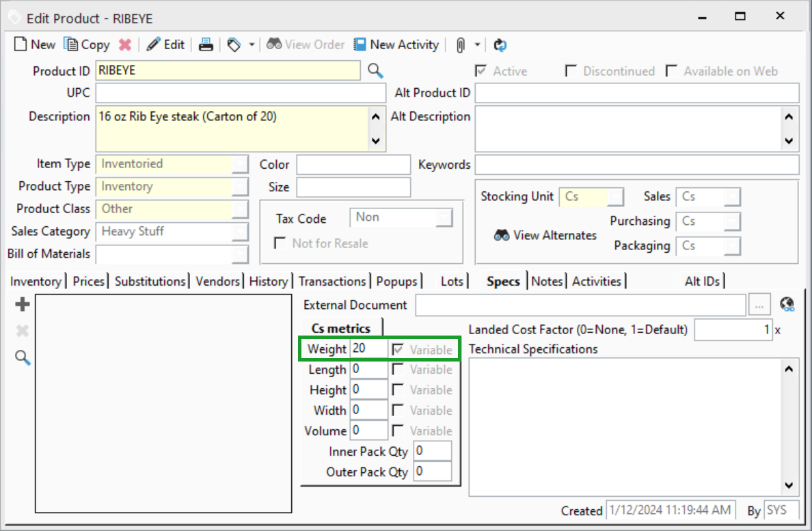Image resolution: width=812 pixels, height=531 pixels.
Task: Click the New Activity button
Action: tap(396, 44)
